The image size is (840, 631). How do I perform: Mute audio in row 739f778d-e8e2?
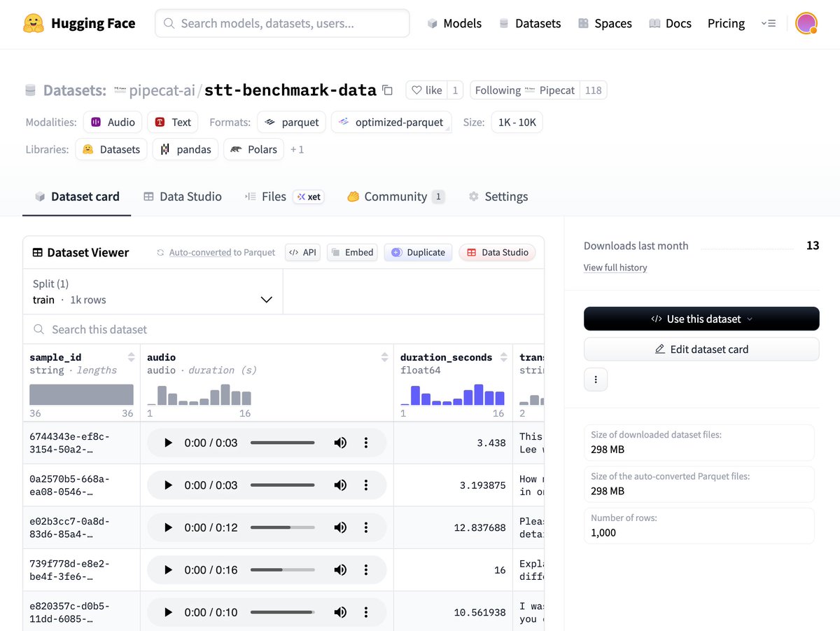[x=340, y=570]
